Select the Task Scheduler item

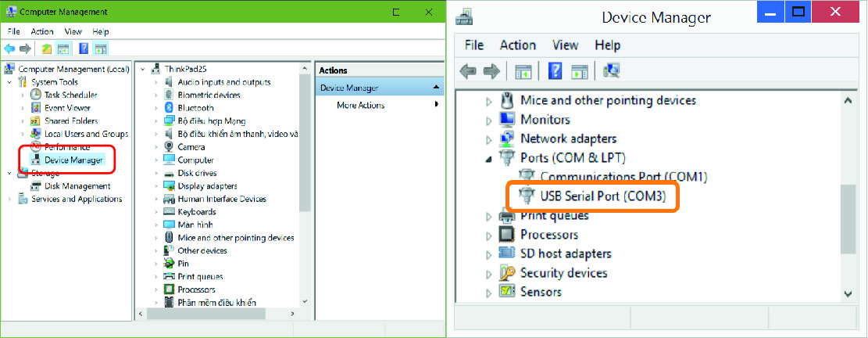click(x=70, y=95)
